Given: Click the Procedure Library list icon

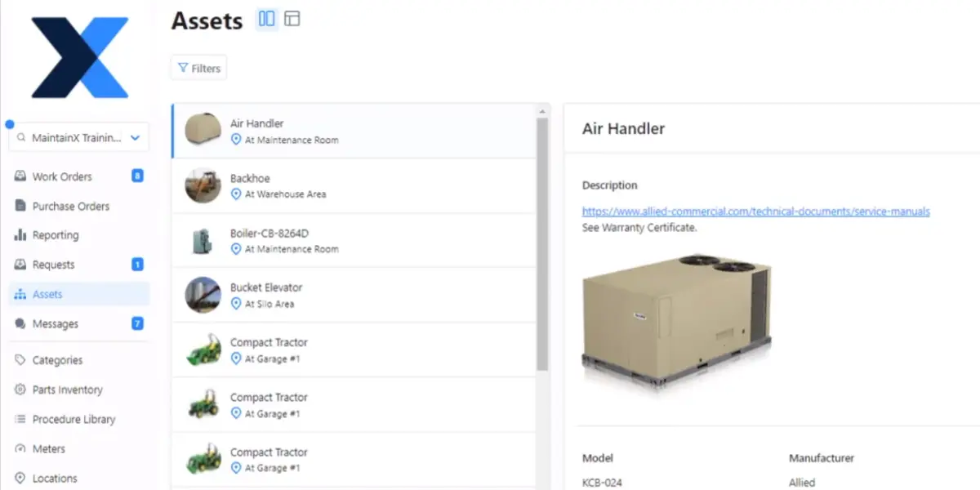Looking at the screenshot, I should click(20, 419).
